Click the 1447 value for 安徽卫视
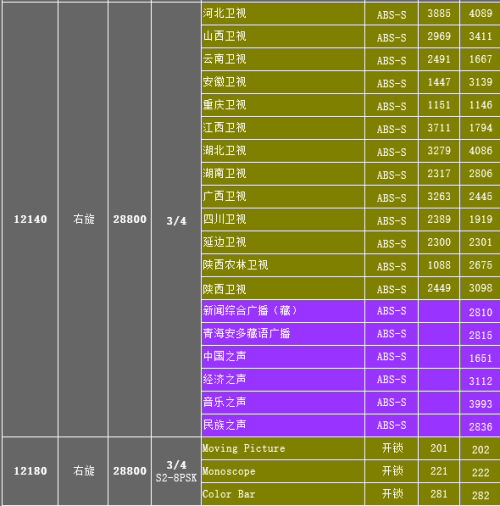This screenshot has height=506, width=500. [x=439, y=82]
